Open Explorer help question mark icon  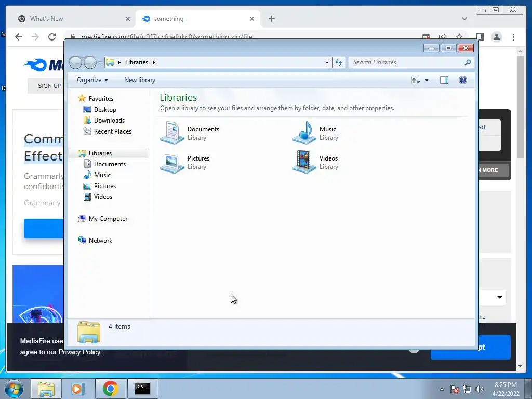[463, 80]
